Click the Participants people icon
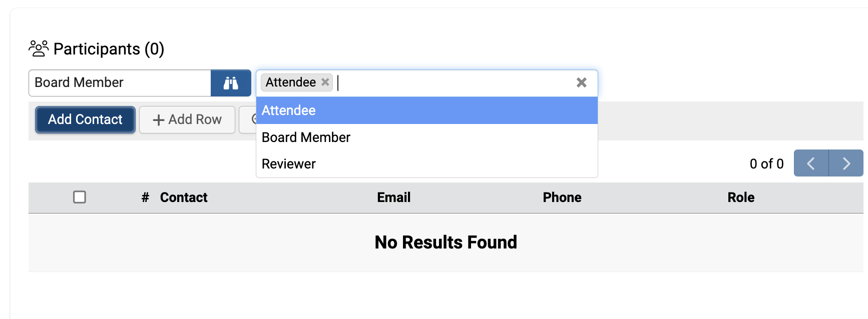 [x=39, y=48]
